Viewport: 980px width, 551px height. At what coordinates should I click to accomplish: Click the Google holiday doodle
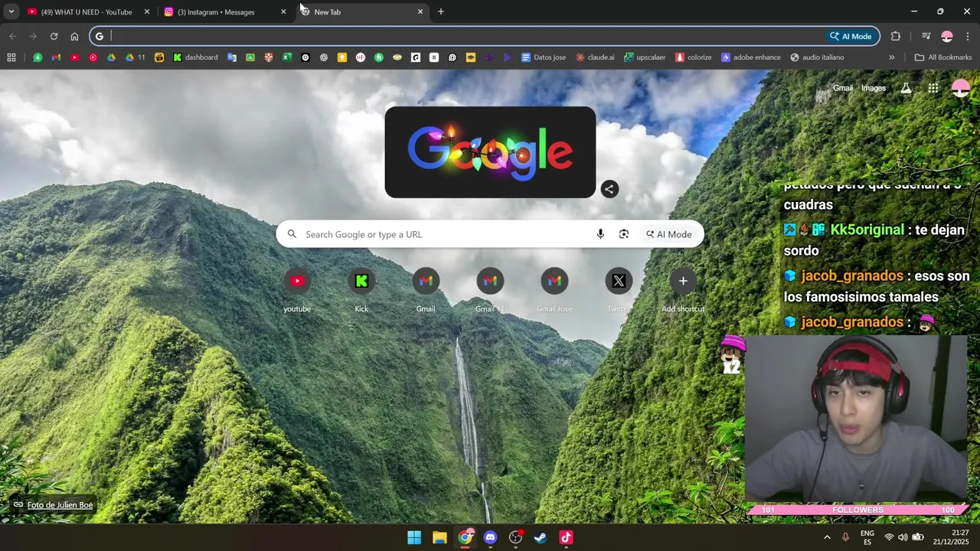tap(490, 152)
